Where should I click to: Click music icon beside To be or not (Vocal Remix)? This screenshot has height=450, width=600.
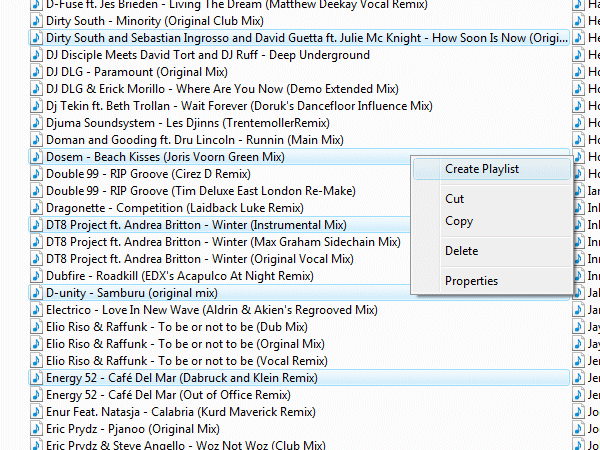pyautogui.click(x=36, y=360)
